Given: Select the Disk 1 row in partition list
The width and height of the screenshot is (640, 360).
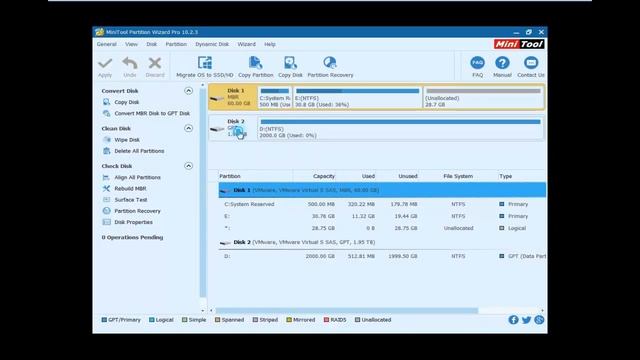Looking at the screenshot, I should [x=382, y=190].
